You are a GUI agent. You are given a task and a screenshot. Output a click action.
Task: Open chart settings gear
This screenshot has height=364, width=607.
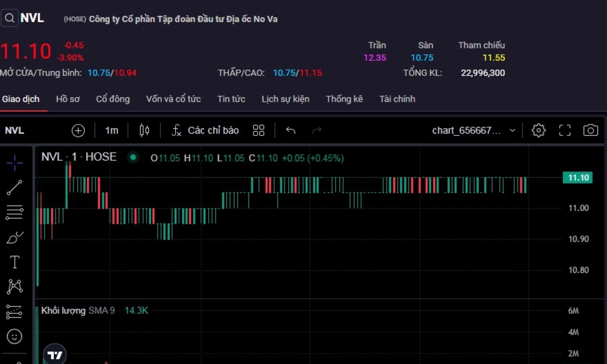[x=538, y=131]
